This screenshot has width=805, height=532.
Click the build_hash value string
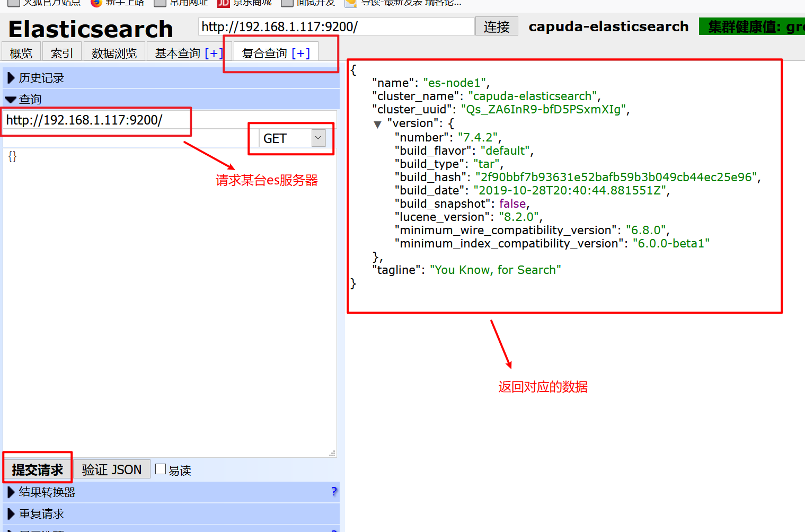[616, 177]
